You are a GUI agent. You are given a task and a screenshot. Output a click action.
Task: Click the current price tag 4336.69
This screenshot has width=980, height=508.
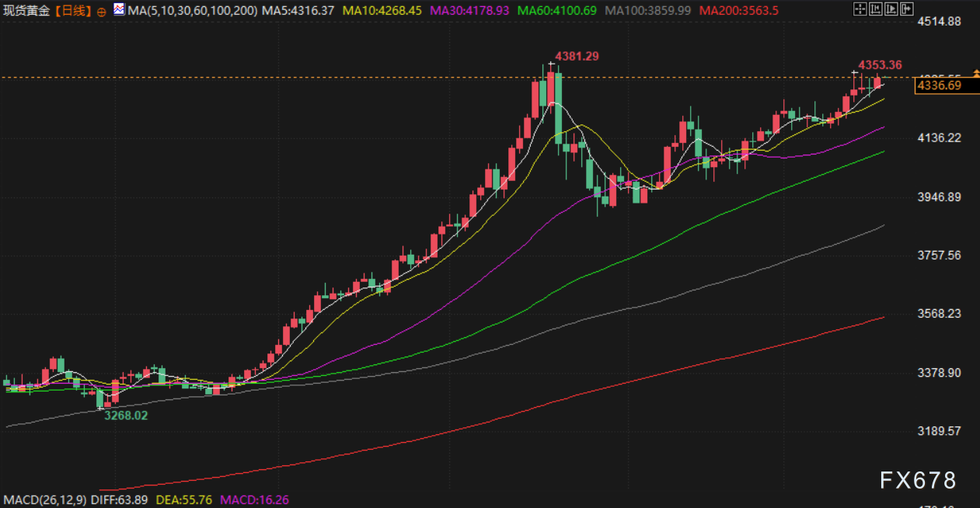pos(939,86)
